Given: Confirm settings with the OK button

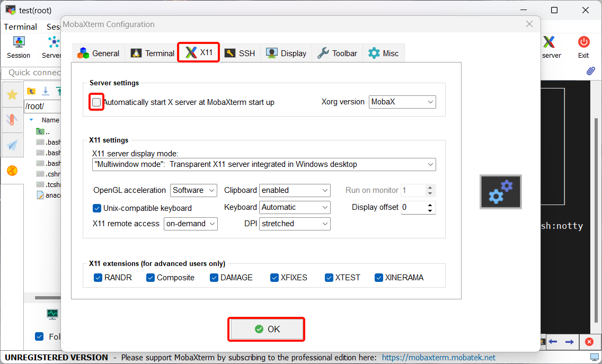Looking at the screenshot, I should point(267,329).
